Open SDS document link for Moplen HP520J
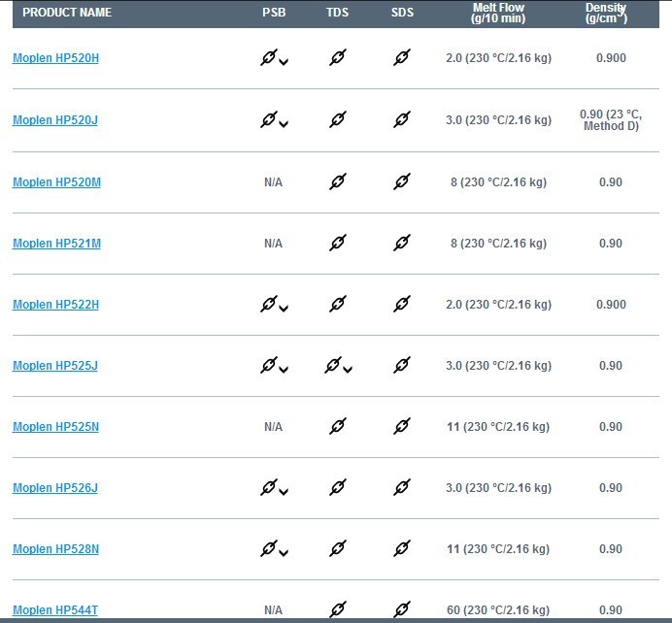Screen dimensions: 672x623 click(402, 119)
